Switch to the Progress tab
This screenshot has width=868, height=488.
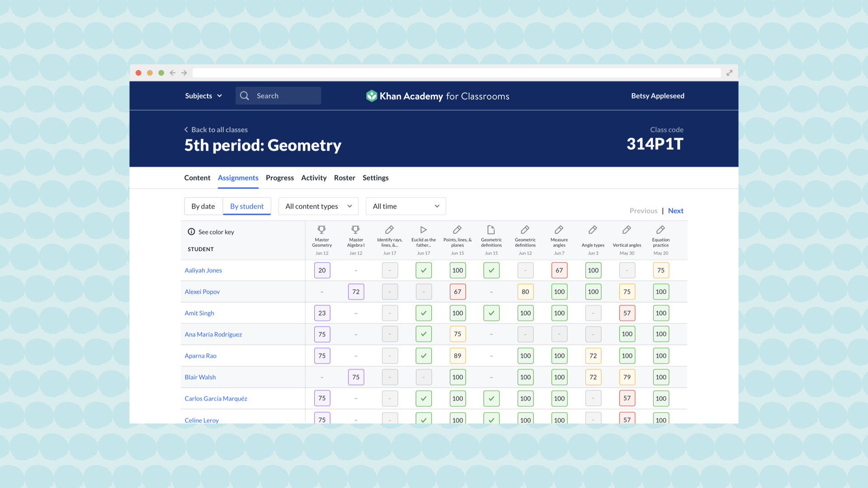tap(280, 178)
